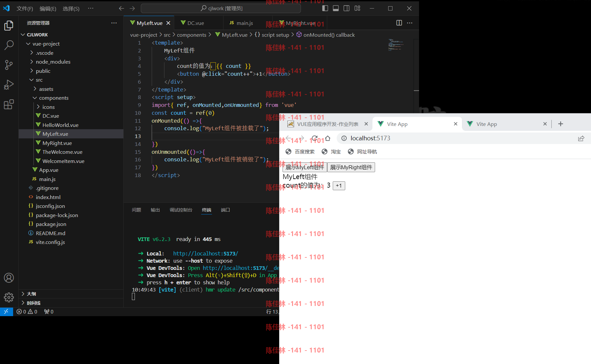Image resolution: width=591 pixels, height=364 pixels.
Task: Switch to the 输出 output panel tab
Action: pyautogui.click(x=155, y=210)
